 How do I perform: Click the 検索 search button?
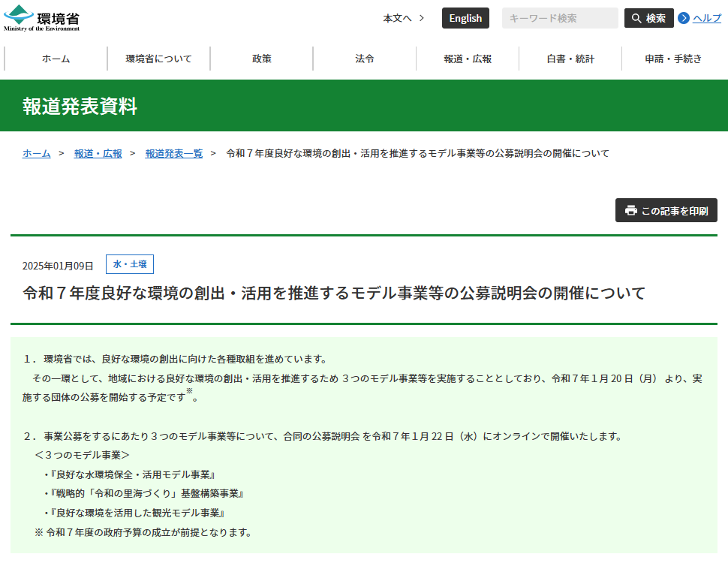pyautogui.click(x=648, y=17)
